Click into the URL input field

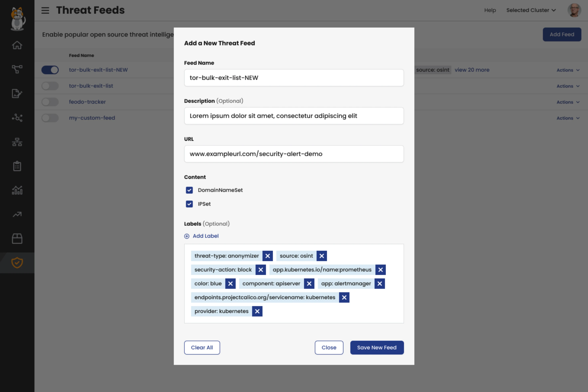294,154
